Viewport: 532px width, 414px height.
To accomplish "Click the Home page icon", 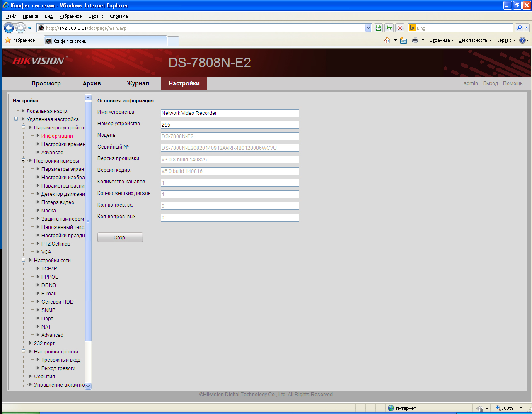I will pyautogui.click(x=387, y=40).
